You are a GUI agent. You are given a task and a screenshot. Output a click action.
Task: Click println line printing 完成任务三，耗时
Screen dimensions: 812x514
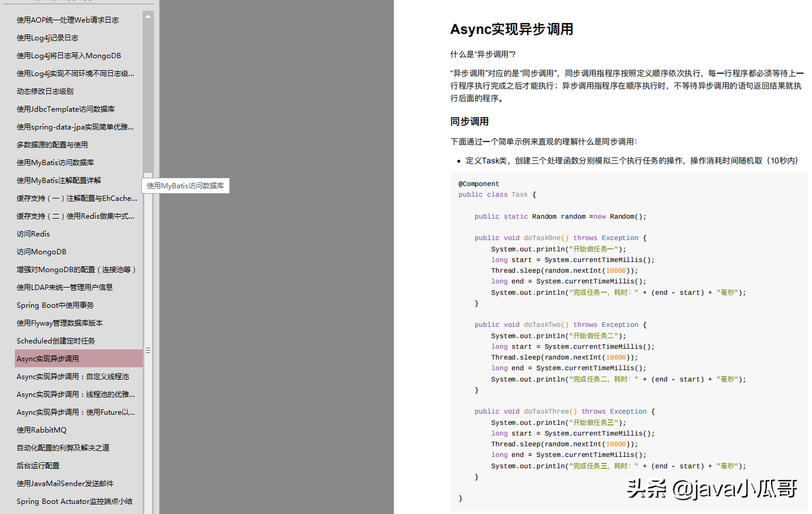tap(618, 466)
